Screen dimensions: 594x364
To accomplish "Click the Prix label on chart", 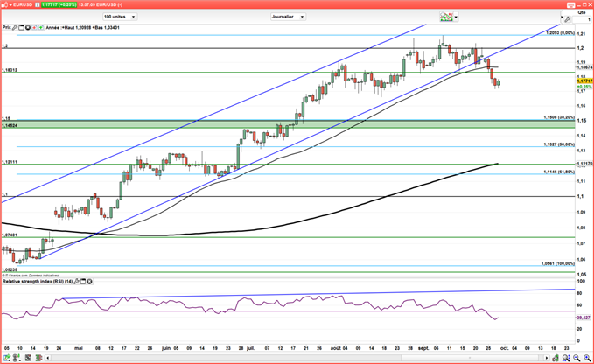I will coord(6,27).
